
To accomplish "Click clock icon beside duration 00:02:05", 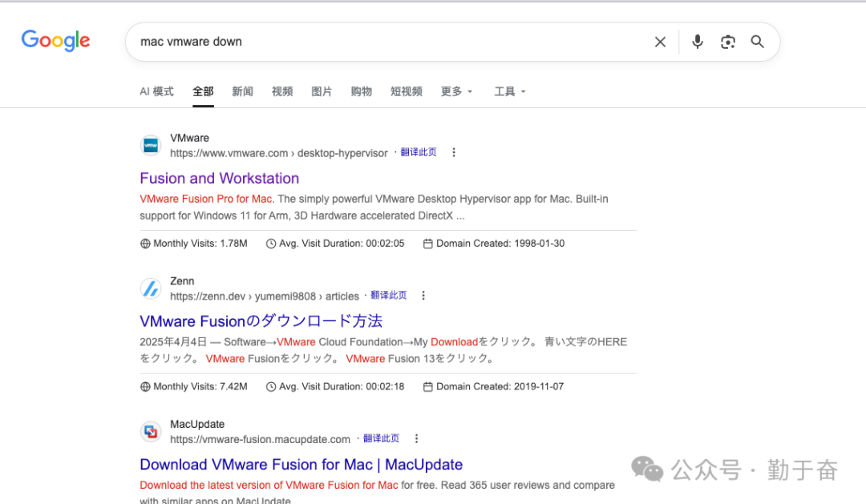I will point(271,244).
